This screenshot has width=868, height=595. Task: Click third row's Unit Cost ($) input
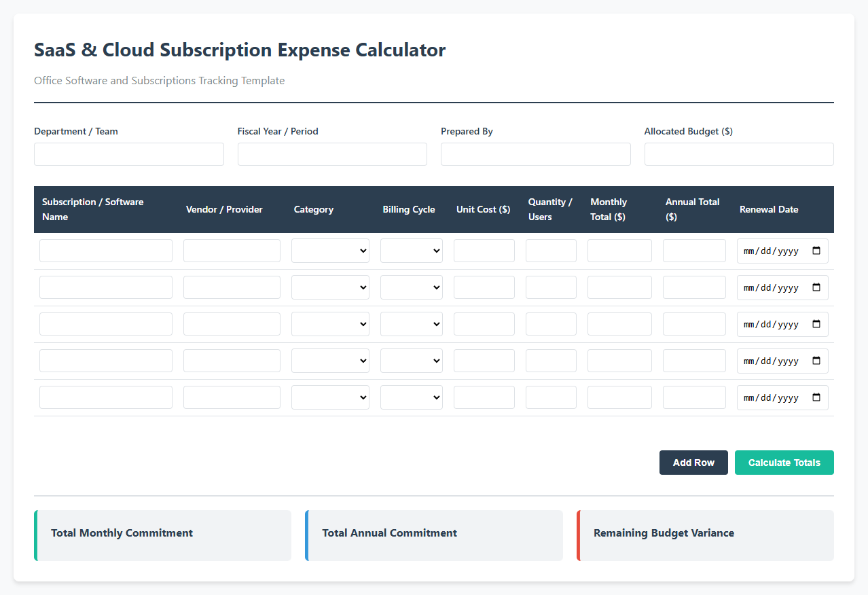pos(484,324)
